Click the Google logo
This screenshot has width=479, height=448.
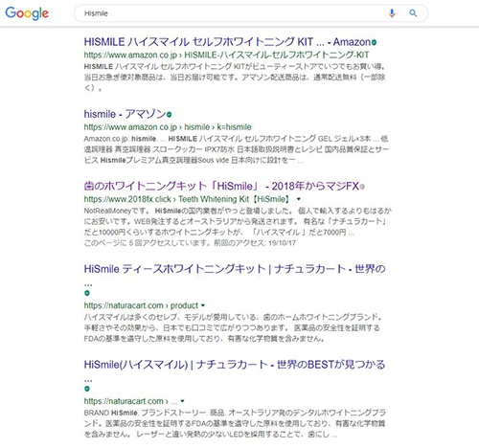click(27, 13)
